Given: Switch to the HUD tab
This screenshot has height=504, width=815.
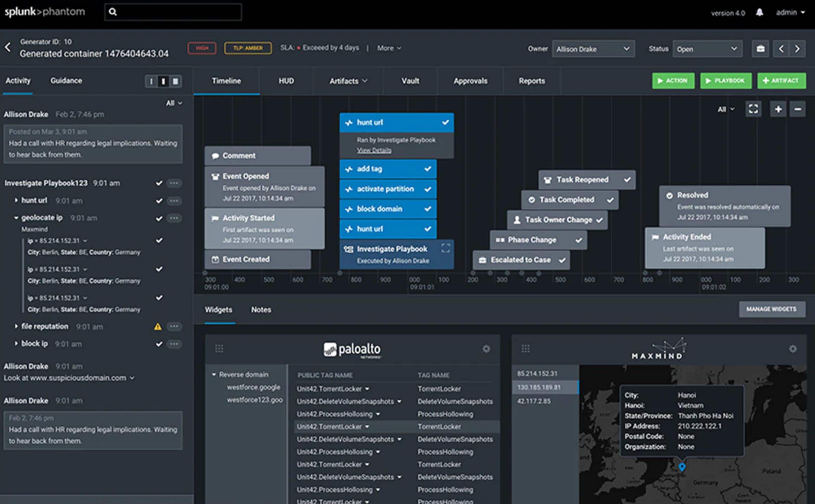Looking at the screenshot, I should click(286, 81).
